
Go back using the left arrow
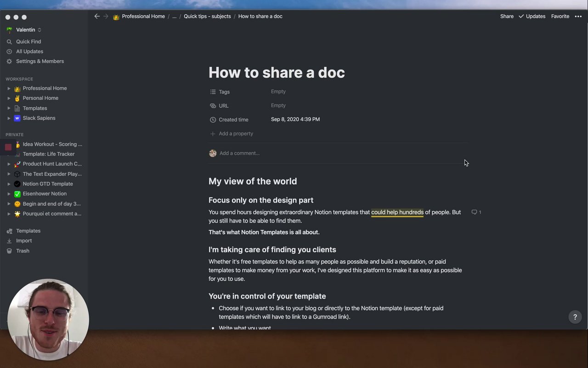(x=97, y=16)
